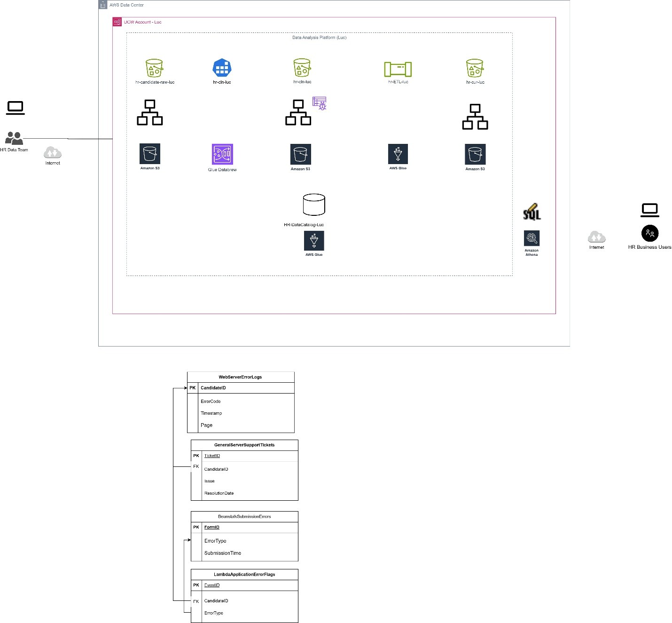Select the 'Glue Databrew' label text
This screenshot has width=672, height=623.
click(222, 170)
